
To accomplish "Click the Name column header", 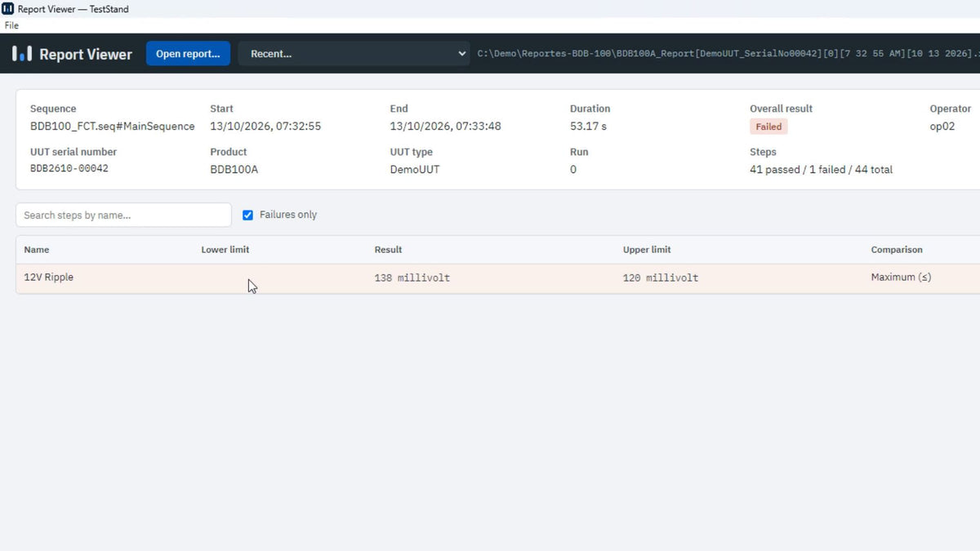I will point(37,250).
